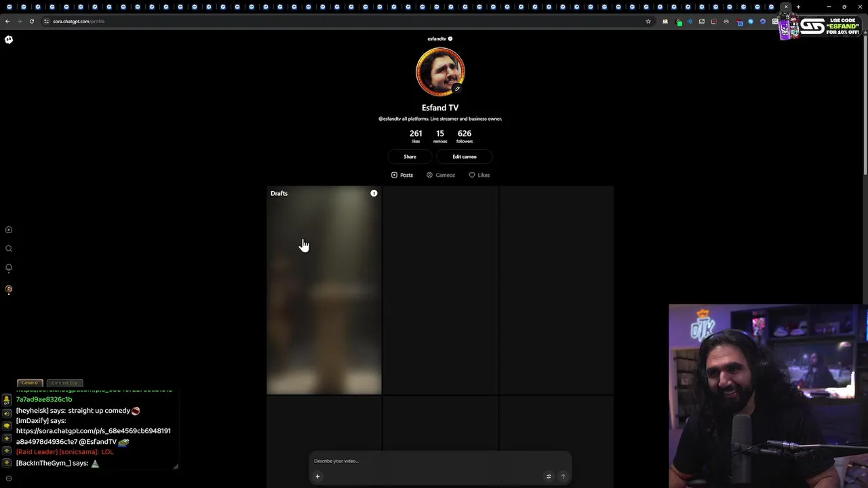The image size is (868, 488).
Task: Go forward in the browser
Action: click(x=19, y=21)
